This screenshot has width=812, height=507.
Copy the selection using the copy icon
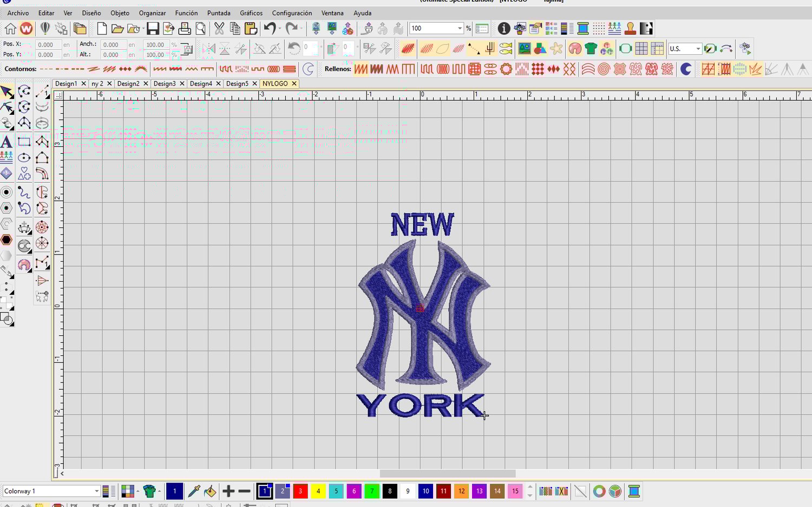click(235, 29)
